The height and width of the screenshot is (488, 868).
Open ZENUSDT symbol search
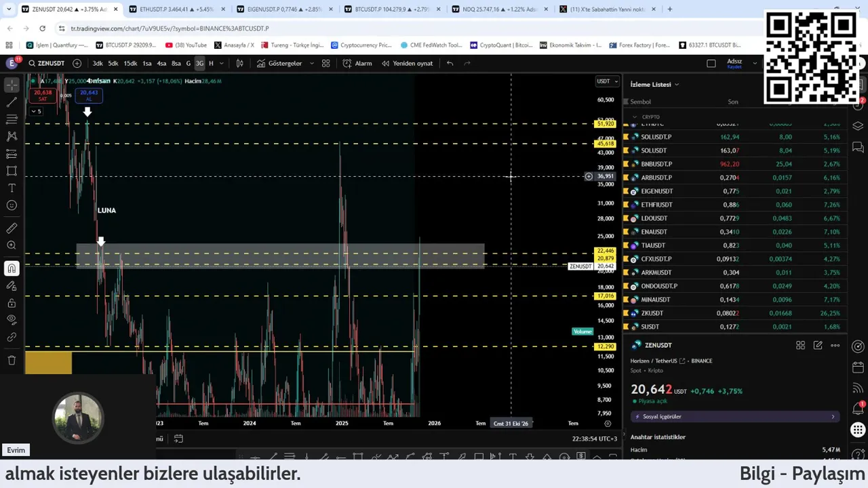46,63
